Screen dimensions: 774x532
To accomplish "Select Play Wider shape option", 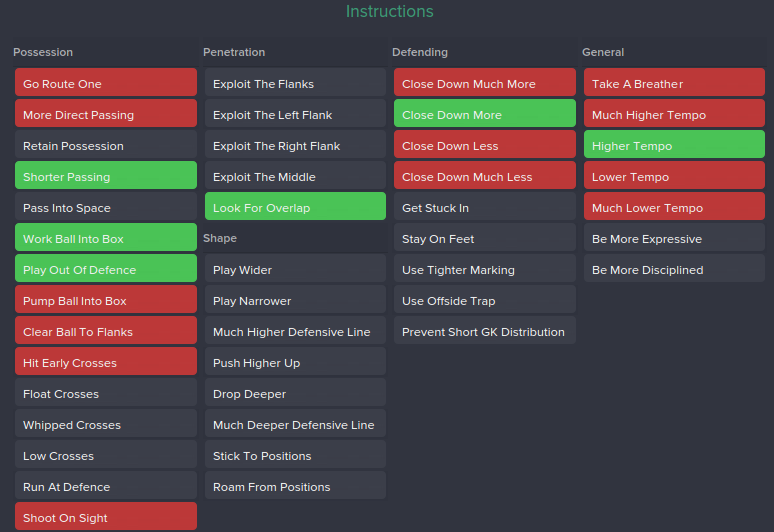I will click(295, 268).
